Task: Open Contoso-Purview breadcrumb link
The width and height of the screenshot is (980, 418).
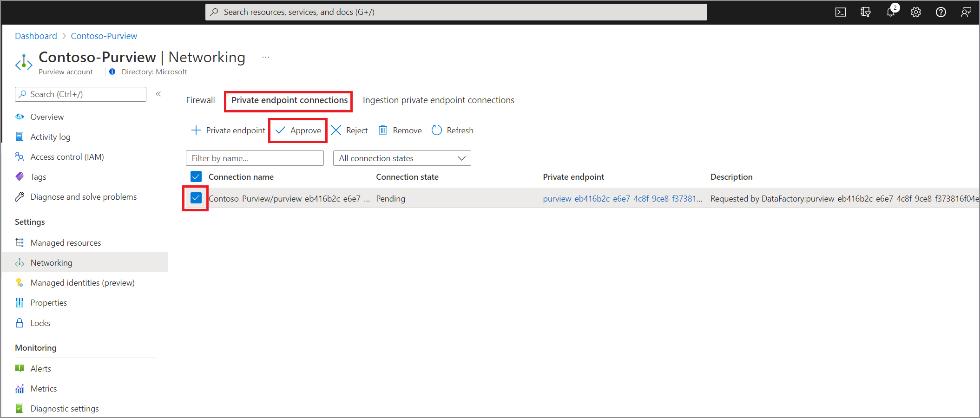Action: click(104, 36)
